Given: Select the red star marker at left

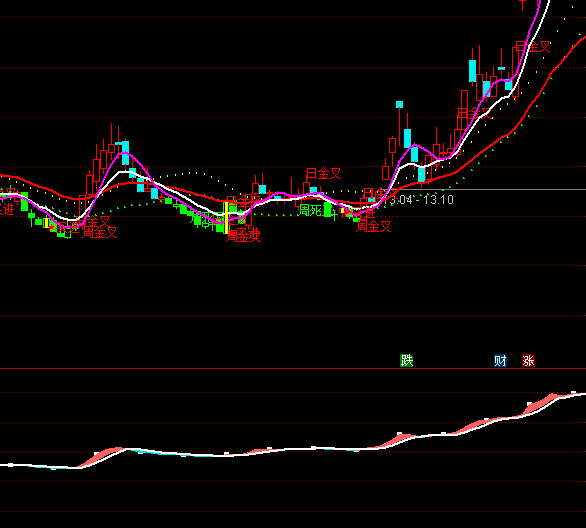Looking at the screenshot, I should pos(52,227).
